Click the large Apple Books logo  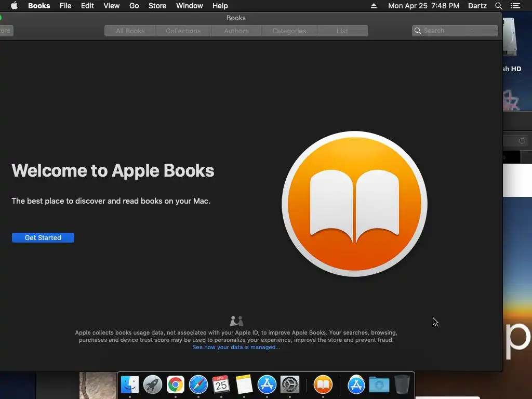point(354,204)
